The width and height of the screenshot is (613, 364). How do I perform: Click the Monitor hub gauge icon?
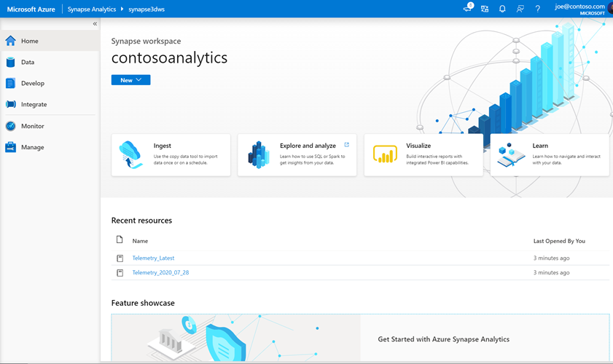pyautogui.click(x=10, y=126)
